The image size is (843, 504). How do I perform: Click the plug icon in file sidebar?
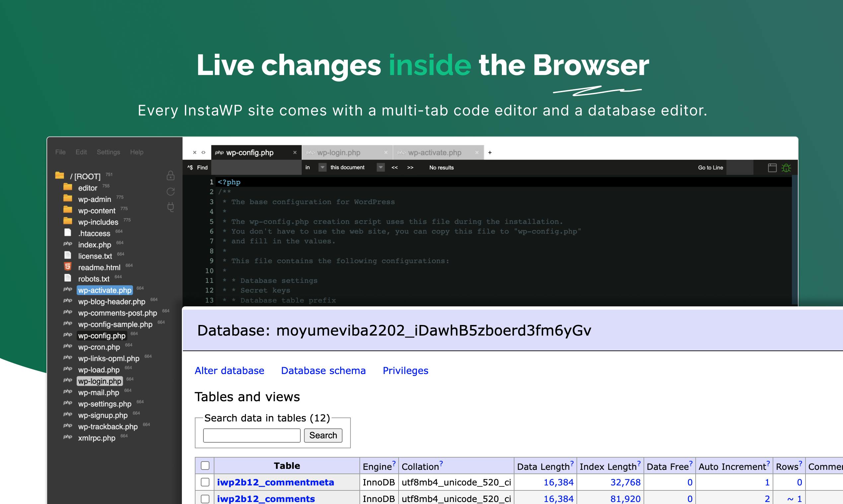[171, 207]
